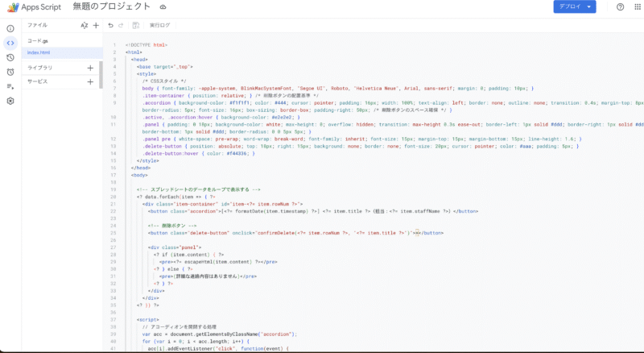Click the project title 無題のプロジェクト
The width and height of the screenshot is (644, 353).
(x=110, y=7)
